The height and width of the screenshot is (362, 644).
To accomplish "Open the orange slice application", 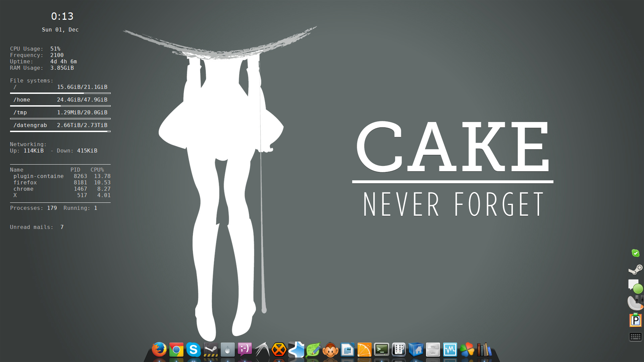I will (x=365, y=350).
